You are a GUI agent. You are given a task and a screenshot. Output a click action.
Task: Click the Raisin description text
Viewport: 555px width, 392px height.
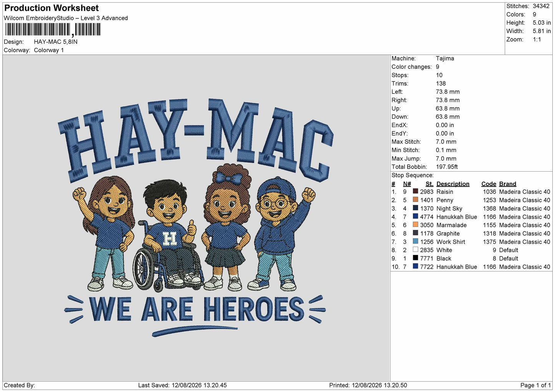[x=445, y=192]
